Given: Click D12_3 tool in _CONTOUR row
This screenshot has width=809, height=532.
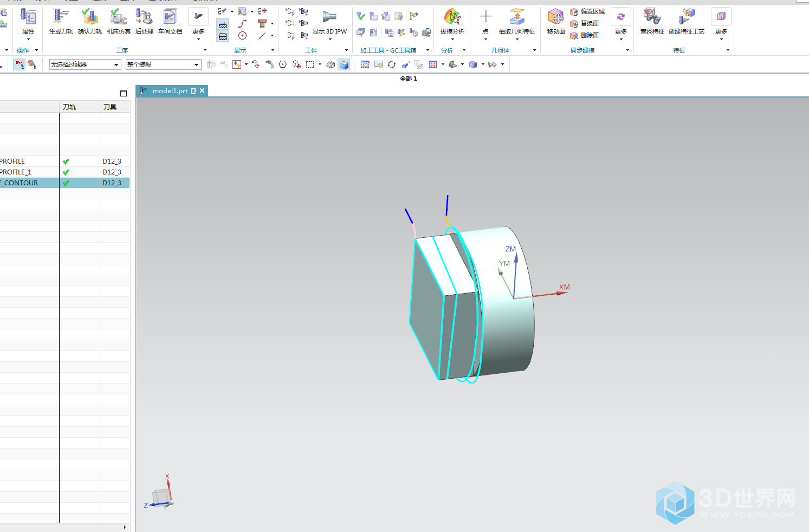Looking at the screenshot, I should pyautogui.click(x=112, y=183).
